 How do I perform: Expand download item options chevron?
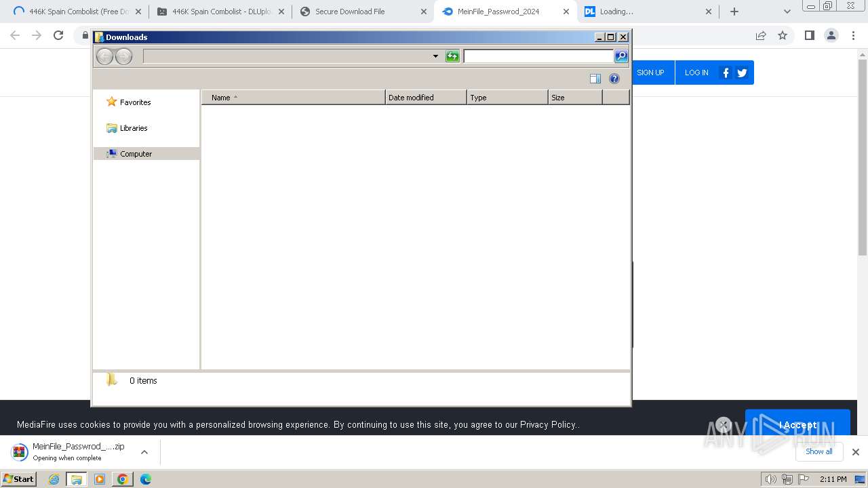tap(144, 452)
